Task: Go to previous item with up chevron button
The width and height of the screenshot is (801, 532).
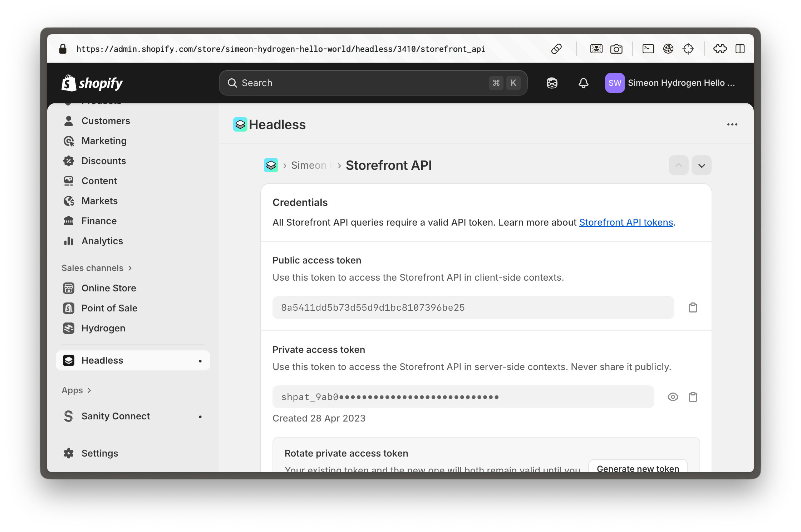Action: [678, 165]
